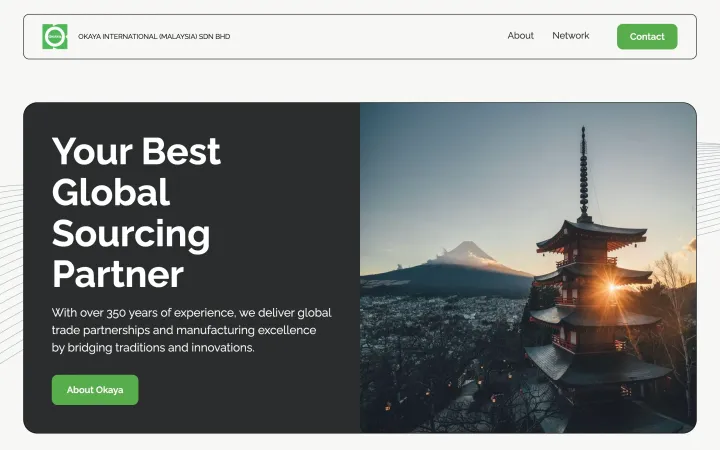Click the 'Your Best Global Sourcing Partner' headline
Image resolution: width=720 pixels, height=450 pixels.
pos(136,213)
